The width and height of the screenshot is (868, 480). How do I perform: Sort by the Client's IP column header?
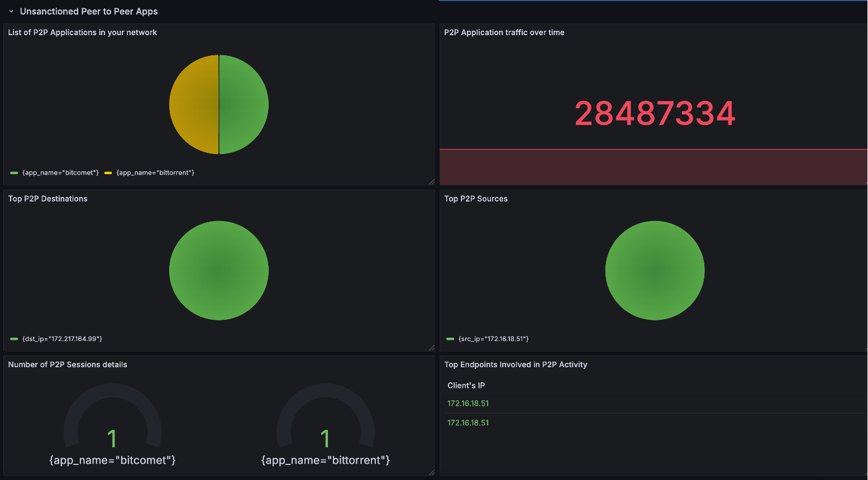coord(466,386)
